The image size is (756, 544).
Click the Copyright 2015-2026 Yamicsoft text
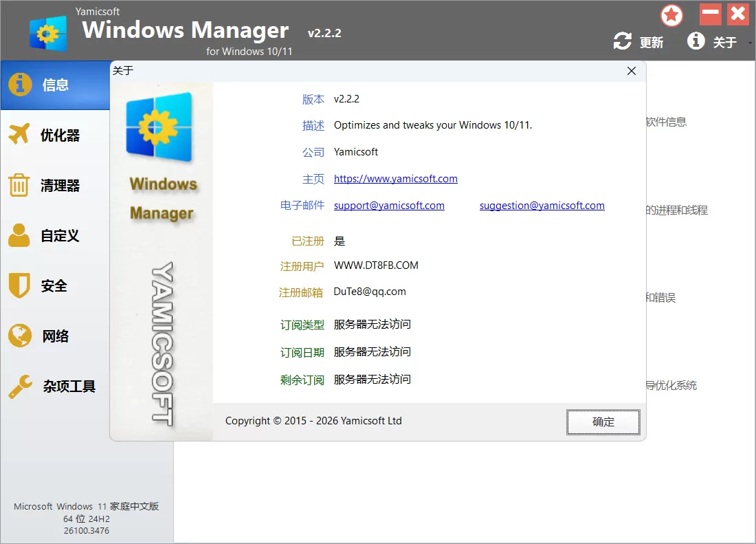[x=313, y=420]
